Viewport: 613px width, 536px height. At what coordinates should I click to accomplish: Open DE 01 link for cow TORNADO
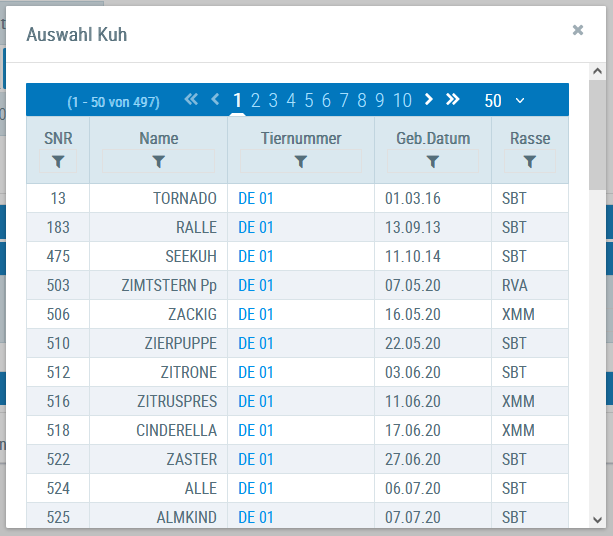tap(255, 198)
